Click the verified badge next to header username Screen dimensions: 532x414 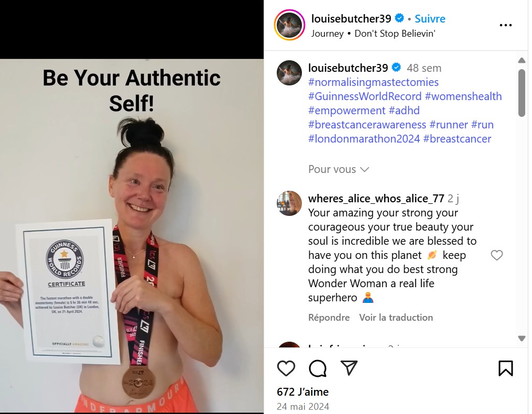tap(400, 18)
